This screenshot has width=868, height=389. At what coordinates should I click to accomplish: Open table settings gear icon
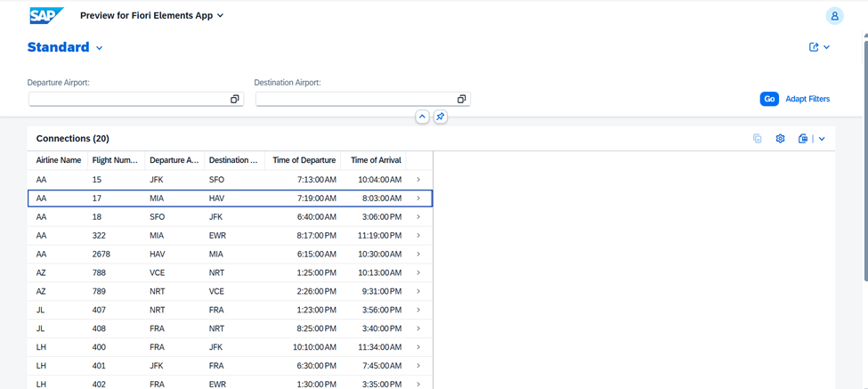pyautogui.click(x=780, y=139)
